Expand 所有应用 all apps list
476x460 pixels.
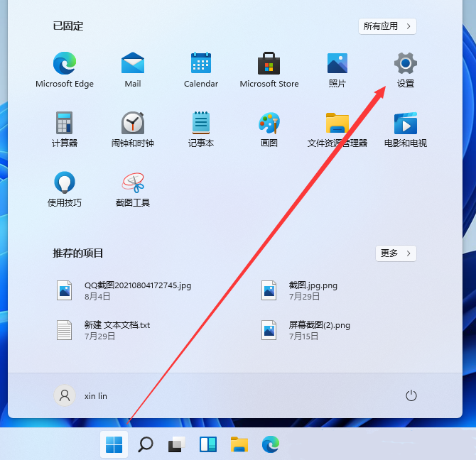(x=387, y=26)
